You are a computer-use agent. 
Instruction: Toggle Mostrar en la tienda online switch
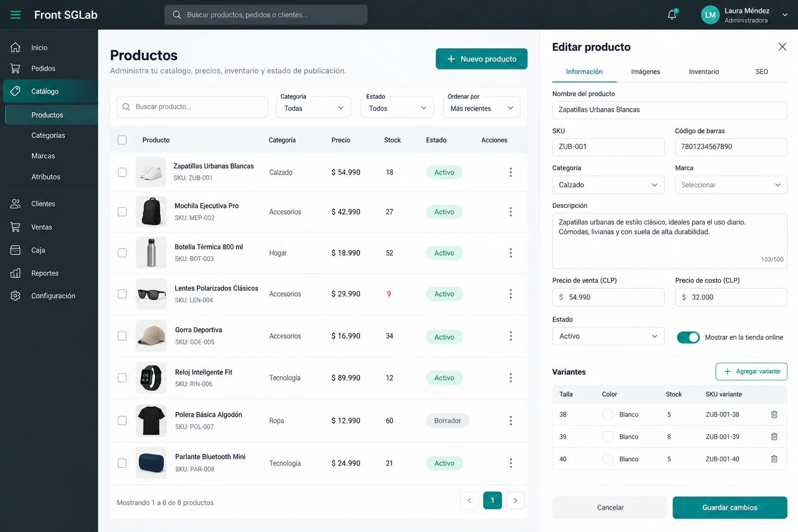tap(688, 337)
